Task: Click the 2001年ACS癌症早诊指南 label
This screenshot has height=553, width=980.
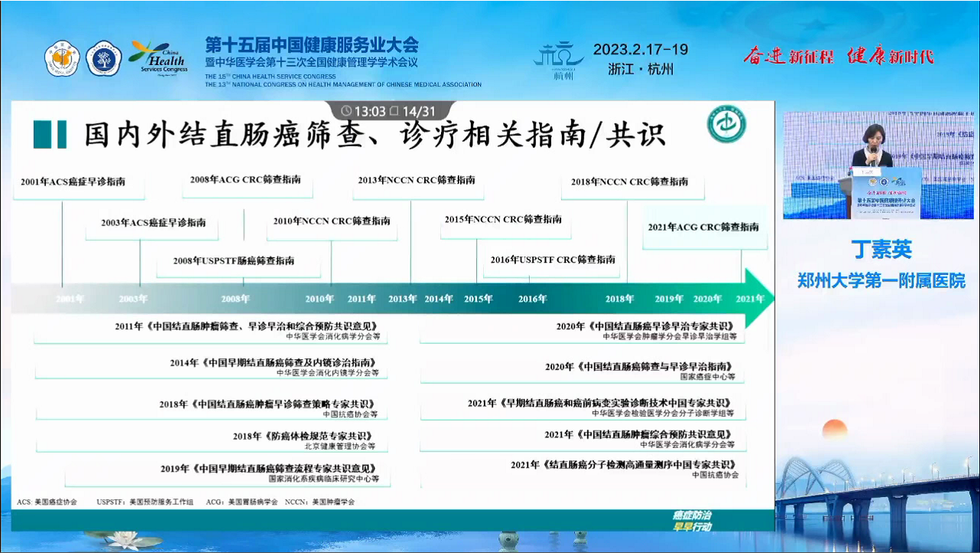Action: 73,182
